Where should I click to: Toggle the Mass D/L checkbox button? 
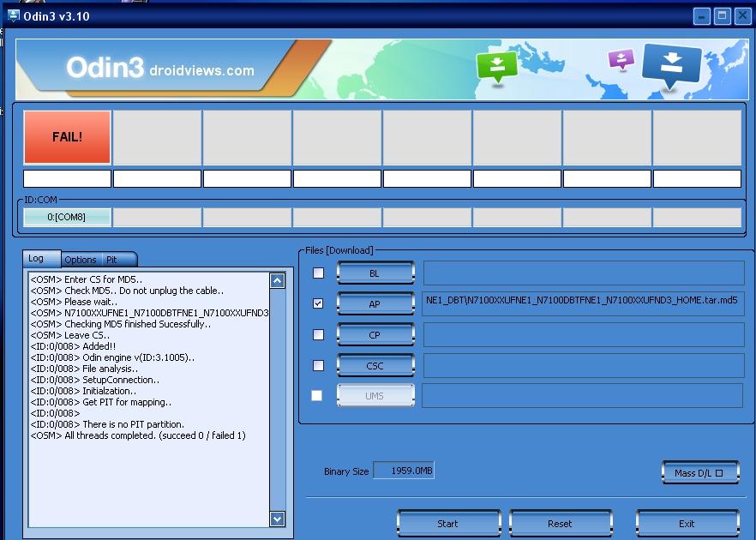[700, 473]
